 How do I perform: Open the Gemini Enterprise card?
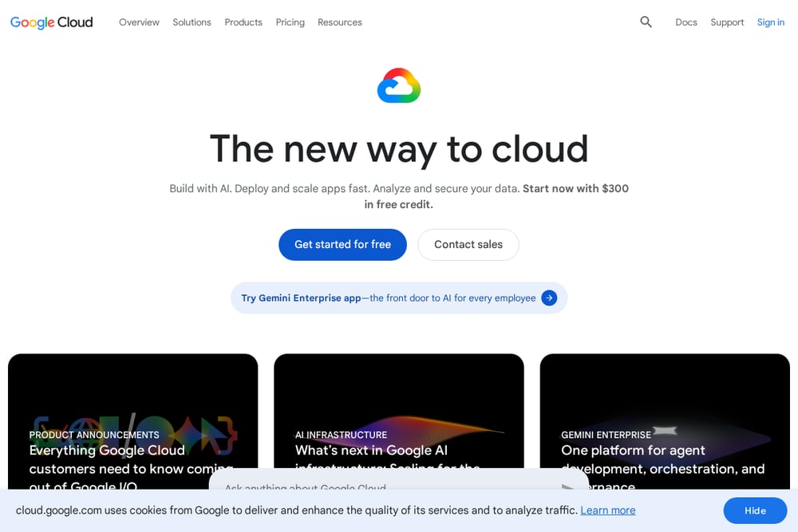665,422
